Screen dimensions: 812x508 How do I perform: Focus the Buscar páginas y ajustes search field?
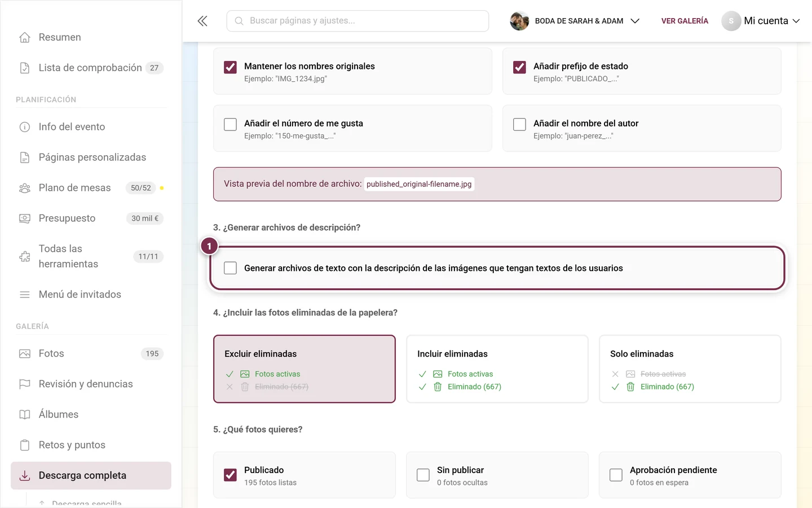(x=358, y=21)
